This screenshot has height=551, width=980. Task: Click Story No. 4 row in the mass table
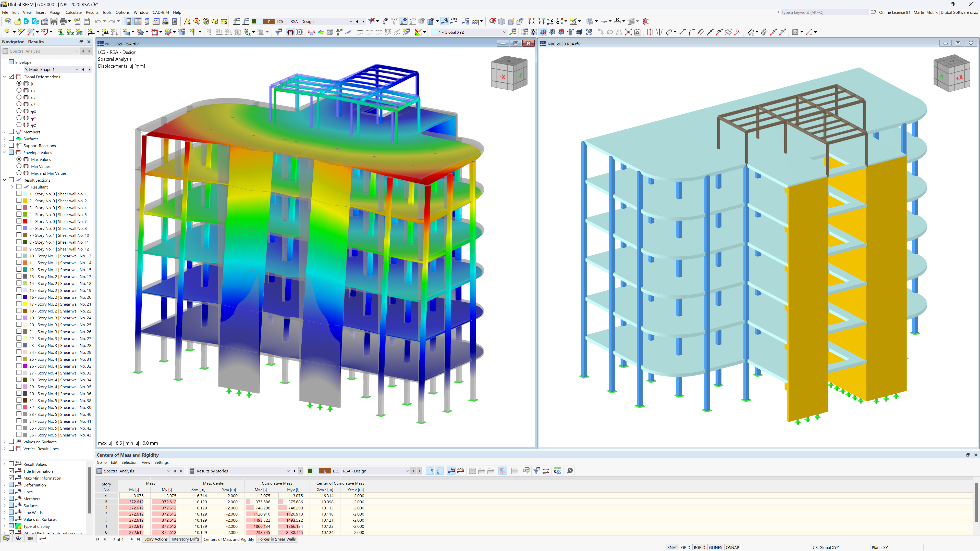pos(106,508)
